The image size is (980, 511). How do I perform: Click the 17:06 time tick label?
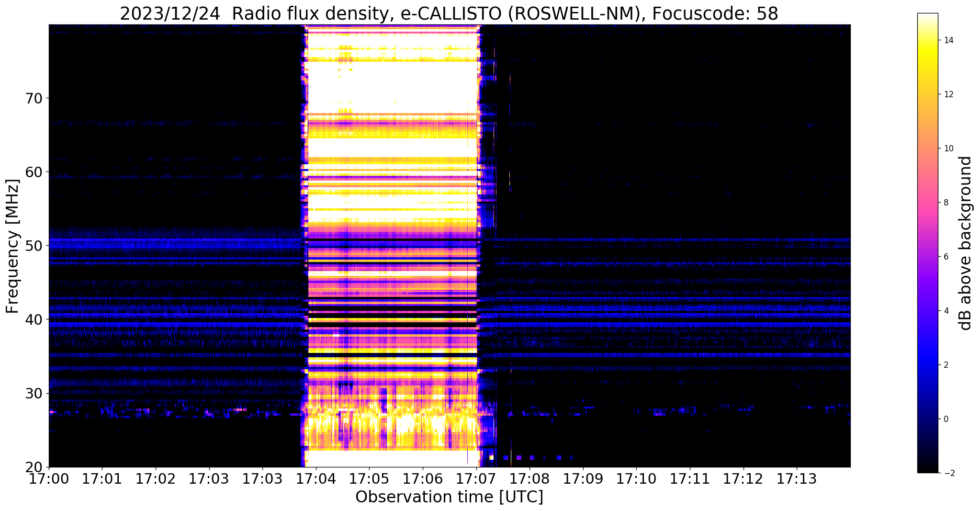coord(423,478)
